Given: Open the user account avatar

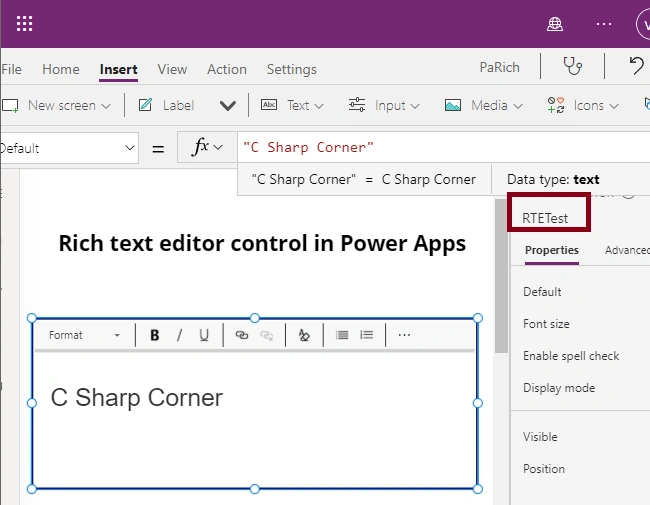Looking at the screenshot, I should [643, 25].
